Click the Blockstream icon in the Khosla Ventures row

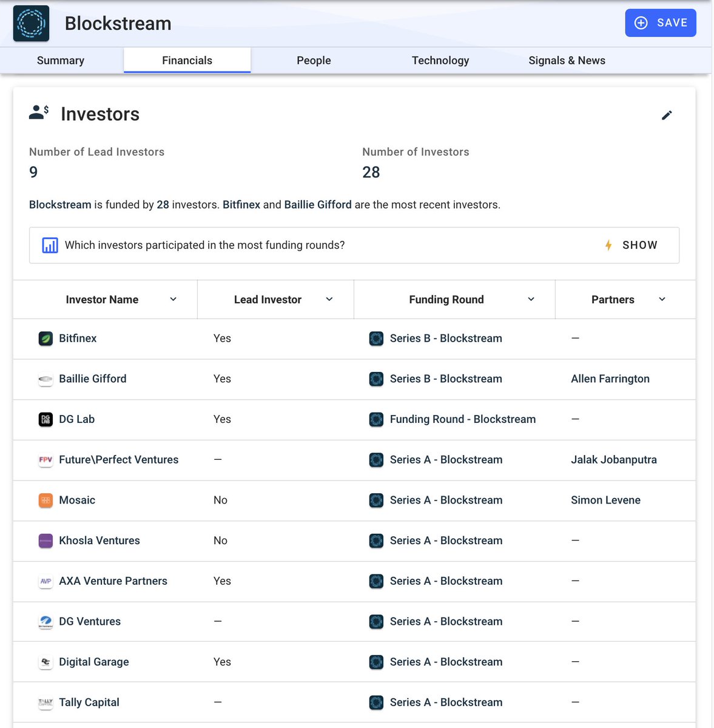tap(376, 541)
